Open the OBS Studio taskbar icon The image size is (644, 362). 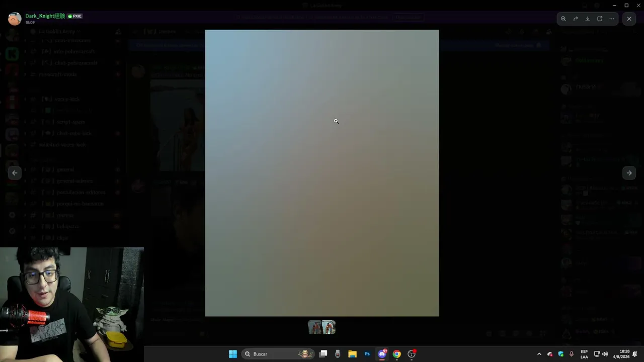[412, 354]
